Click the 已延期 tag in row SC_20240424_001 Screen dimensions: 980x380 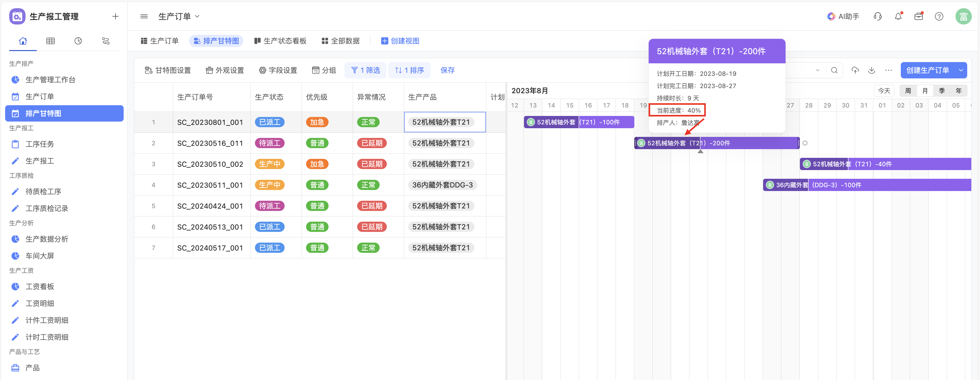tap(372, 206)
